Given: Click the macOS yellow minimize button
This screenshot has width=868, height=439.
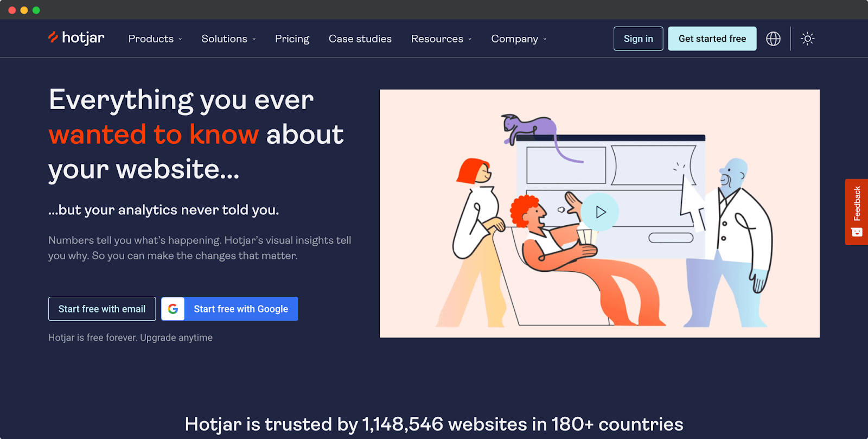Looking at the screenshot, I should [24, 10].
